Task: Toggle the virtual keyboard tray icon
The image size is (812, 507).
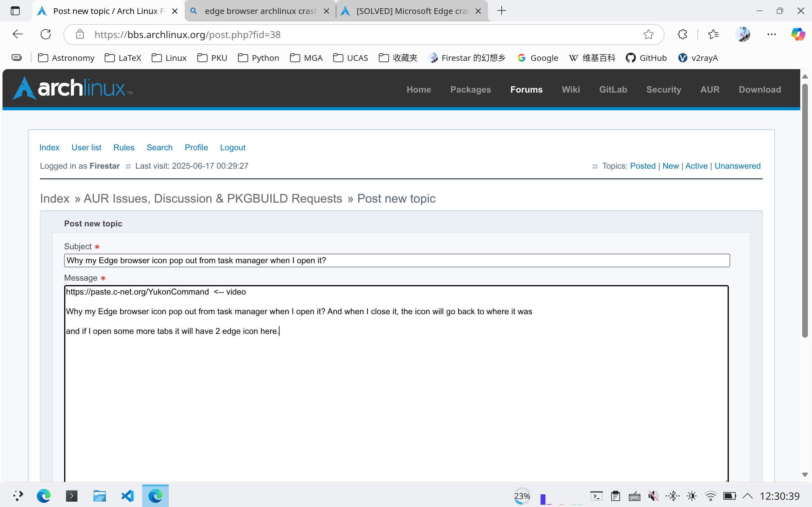Action: pos(634,496)
